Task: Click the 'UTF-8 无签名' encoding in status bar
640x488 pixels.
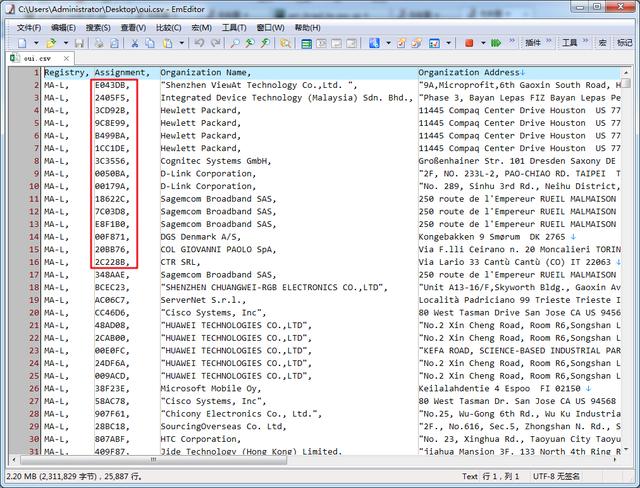Action: pos(556,476)
